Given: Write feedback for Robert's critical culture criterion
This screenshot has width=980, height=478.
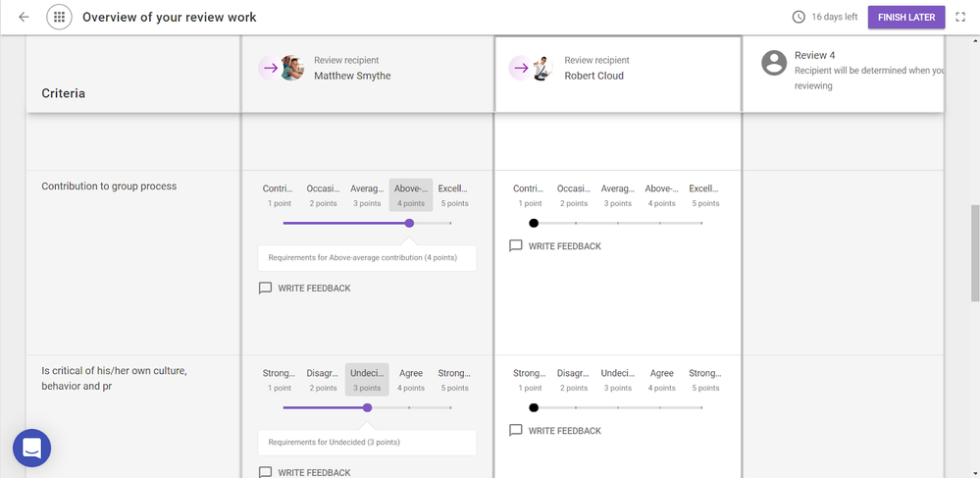Looking at the screenshot, I should tap(555, 431).
